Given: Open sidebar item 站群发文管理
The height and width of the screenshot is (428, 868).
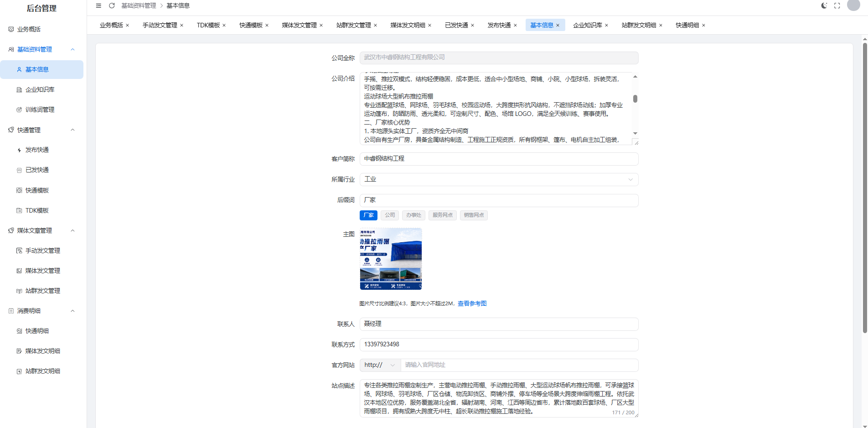Looking at the screenshot, I should click(x=41, y=291).
